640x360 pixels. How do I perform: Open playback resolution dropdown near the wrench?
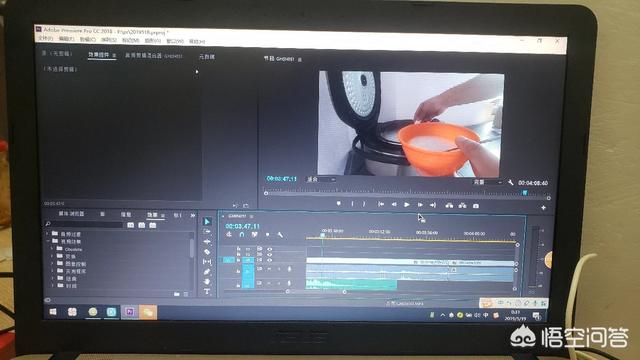click(x=487, y=182)
